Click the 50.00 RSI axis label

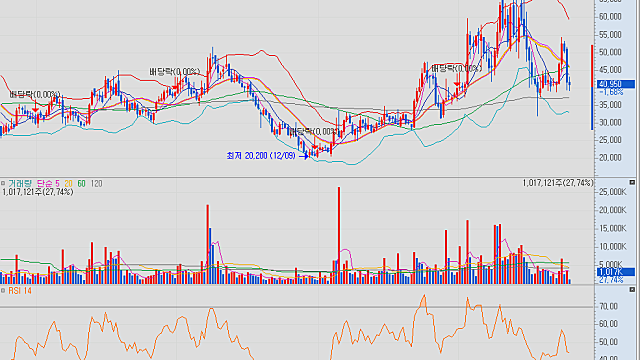coord(608,342)
